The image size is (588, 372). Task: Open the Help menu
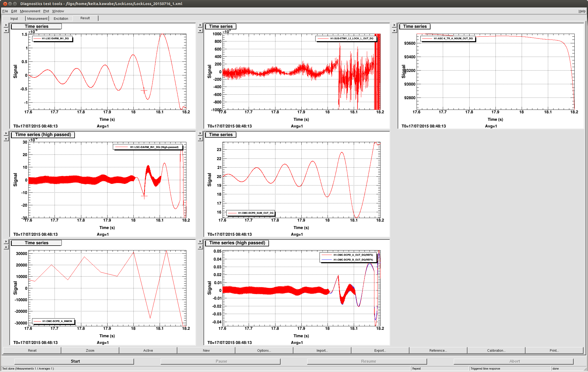coord(582,11)
